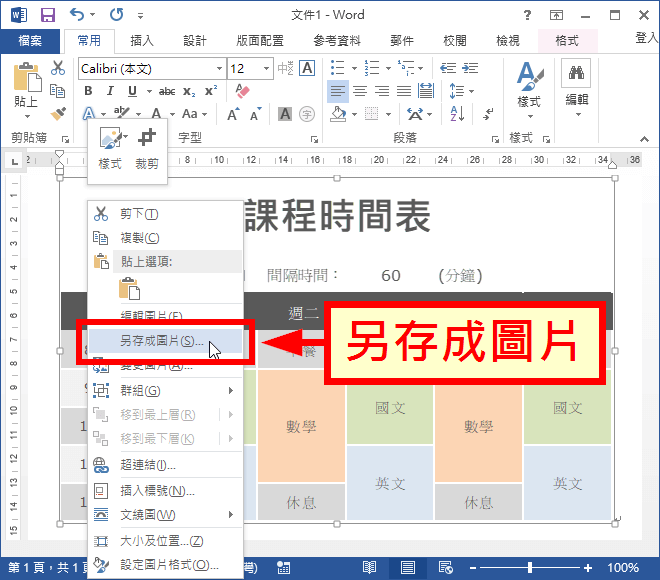Switch to the picture Format (格式) tab
Image resolution: width=660 pixels, height=580 pixels.
(x=567, y=41)
